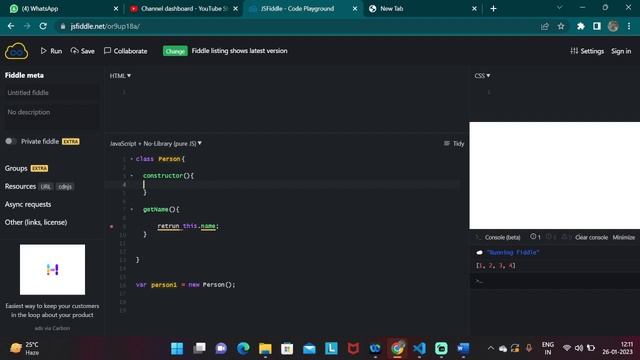Click the Sign in link
The image size is (640, 360).
coord(621,51)
